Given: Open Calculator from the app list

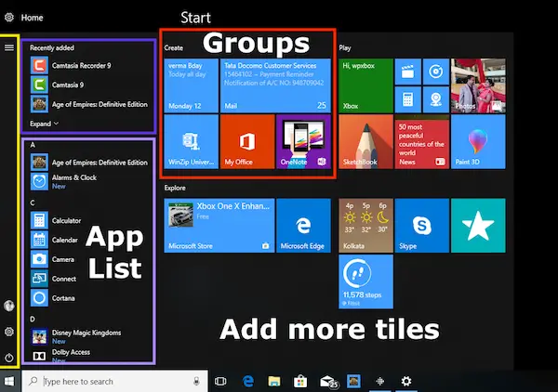Looking at the screenshot, I should point(65,220).
